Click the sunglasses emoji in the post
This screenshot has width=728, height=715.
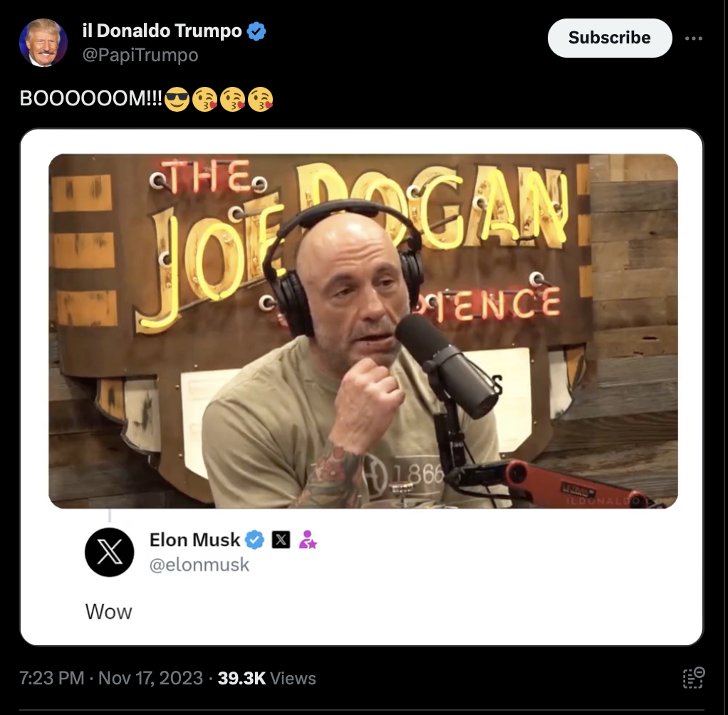pyautogui.click(x=177, y=99)
